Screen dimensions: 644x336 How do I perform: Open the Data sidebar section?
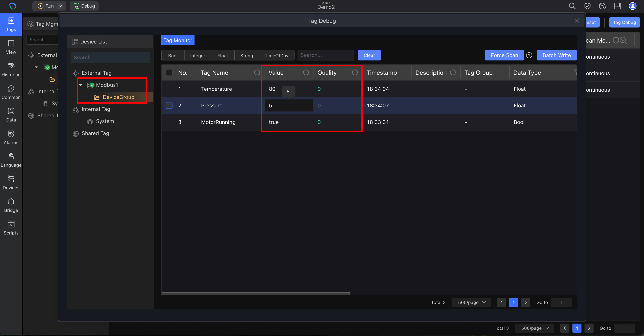pos(11,115)
